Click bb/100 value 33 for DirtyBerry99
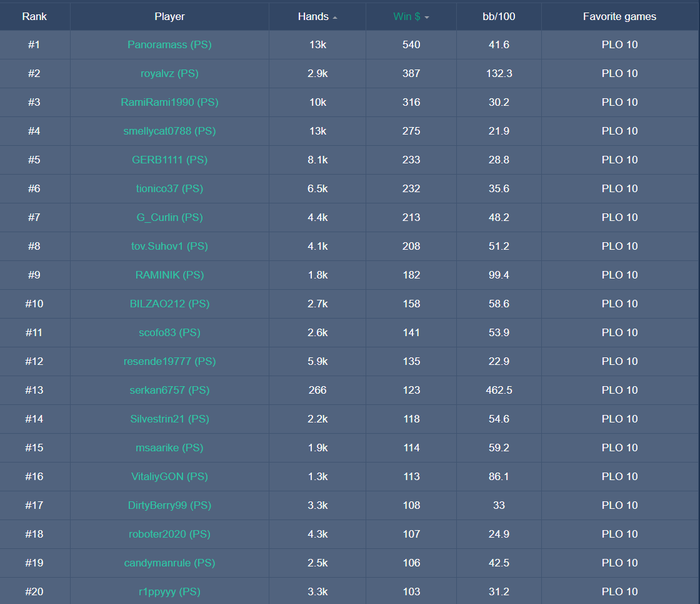This screenshot has height=604, width=700. tap(499, 505)
